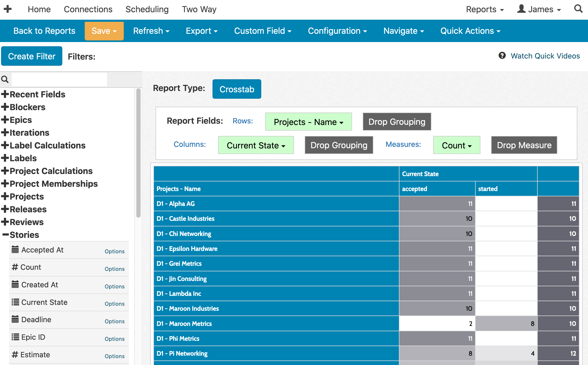Click the Create Filter button
Viewport: 588px width, 365px height.
click(x=32, y=56)
